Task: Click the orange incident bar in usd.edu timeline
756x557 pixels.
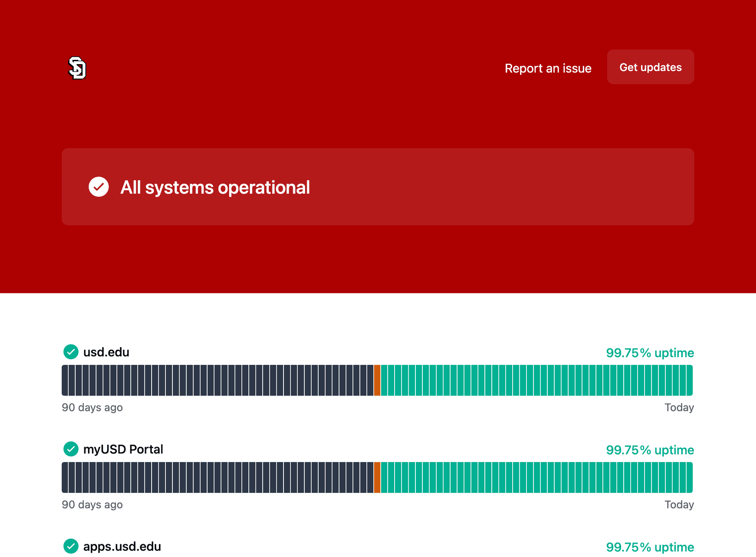Action: (377, 380)
